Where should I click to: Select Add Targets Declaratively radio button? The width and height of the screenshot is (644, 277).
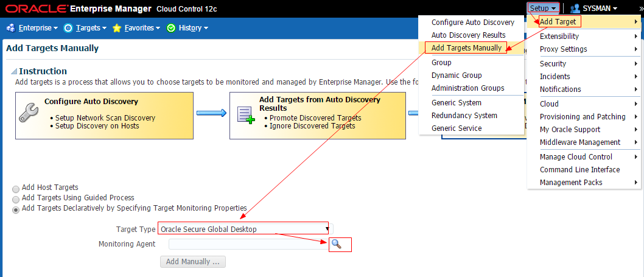pos(16,210)
